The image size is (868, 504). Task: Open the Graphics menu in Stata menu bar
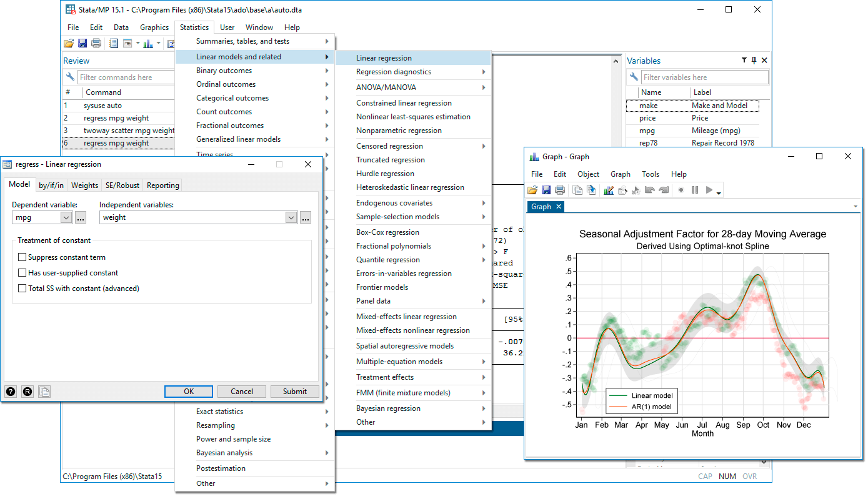(x=154, y=27)
